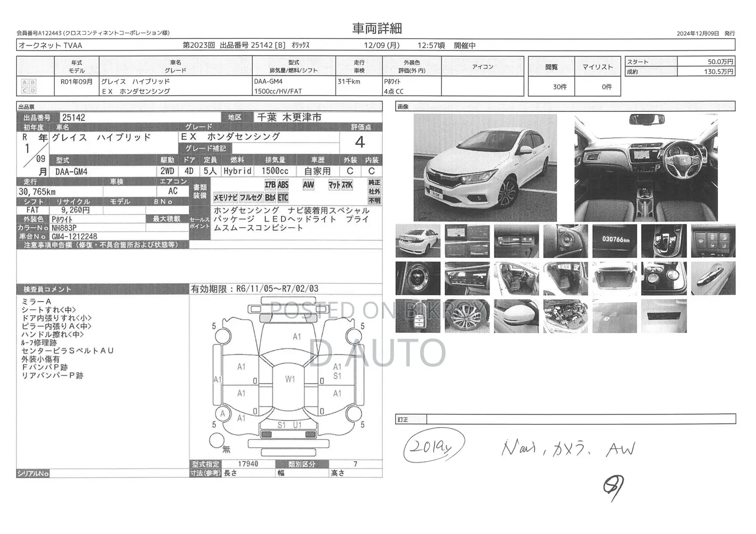
Task: Click the chassis number GM4-1212248
Action: click(x=75, y=237)
